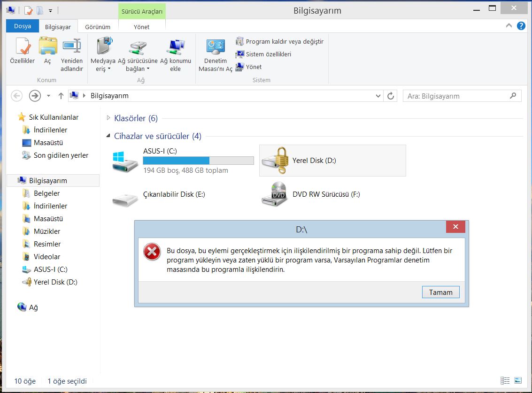Click the Sürücü Araçları contextual tab header
Image resolution: width=532 pixels, height=393 pixels.
click(142, 11)
